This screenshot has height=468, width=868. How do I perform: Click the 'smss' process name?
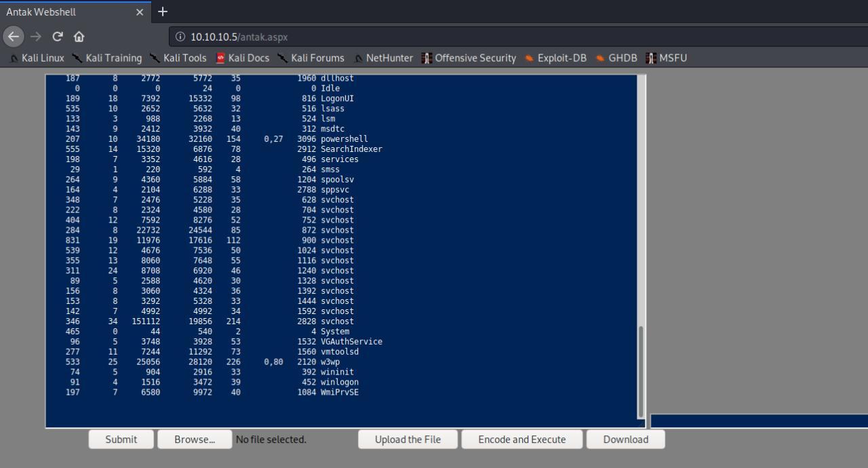click(330, 170)
